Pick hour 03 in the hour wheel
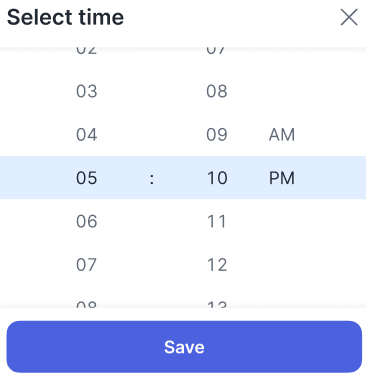 87,91
